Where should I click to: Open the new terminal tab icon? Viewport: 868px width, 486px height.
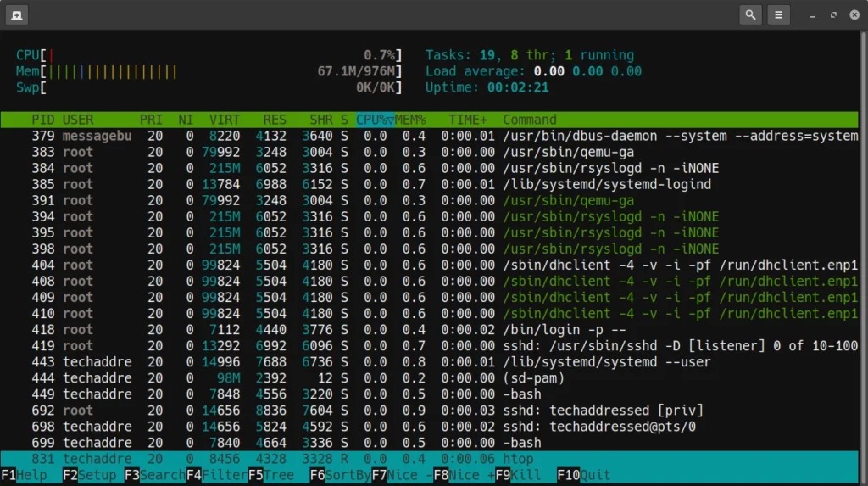coord(17,15)
